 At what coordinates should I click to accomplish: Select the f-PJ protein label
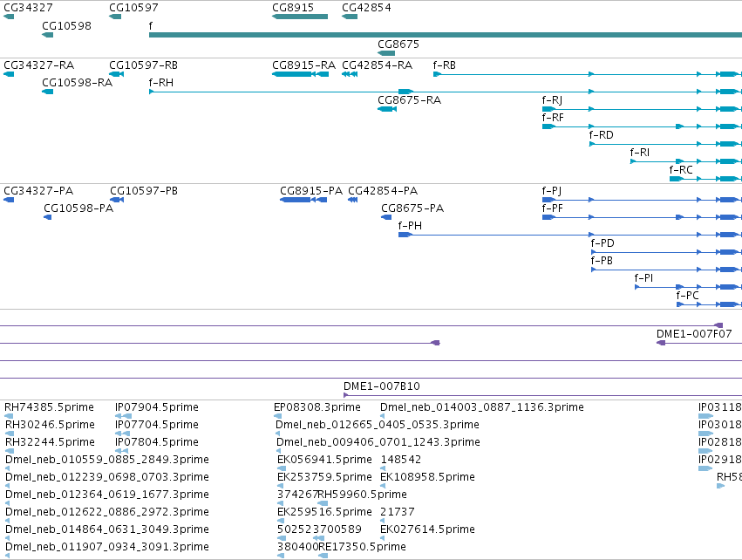point(551,191)
